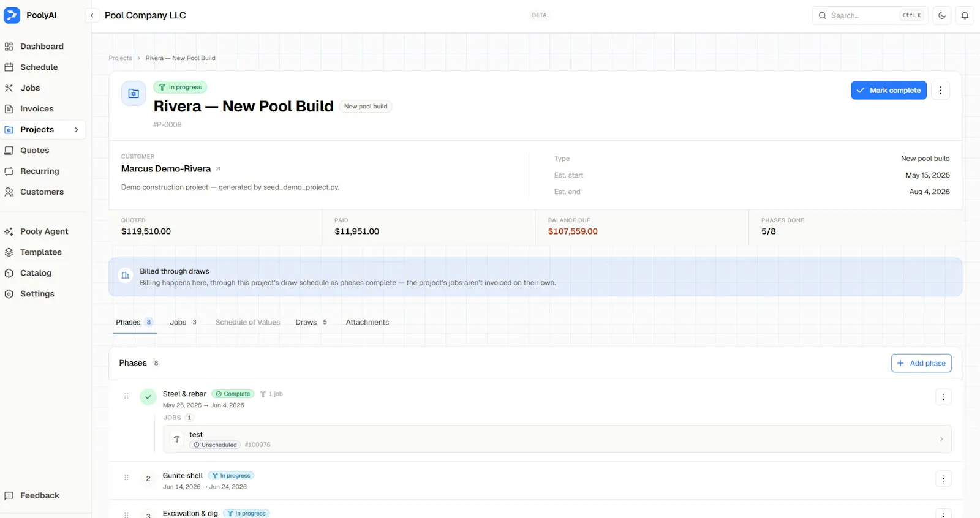Open the project more-options menu
Screen dimensions: 980x518
tap(940, 90)
